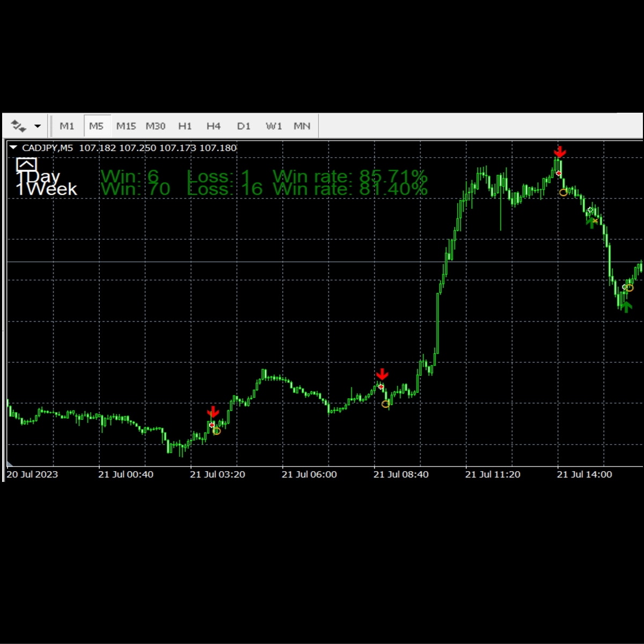
Task: Click yellow circle above the lowest green arrow
Action: 630,288
